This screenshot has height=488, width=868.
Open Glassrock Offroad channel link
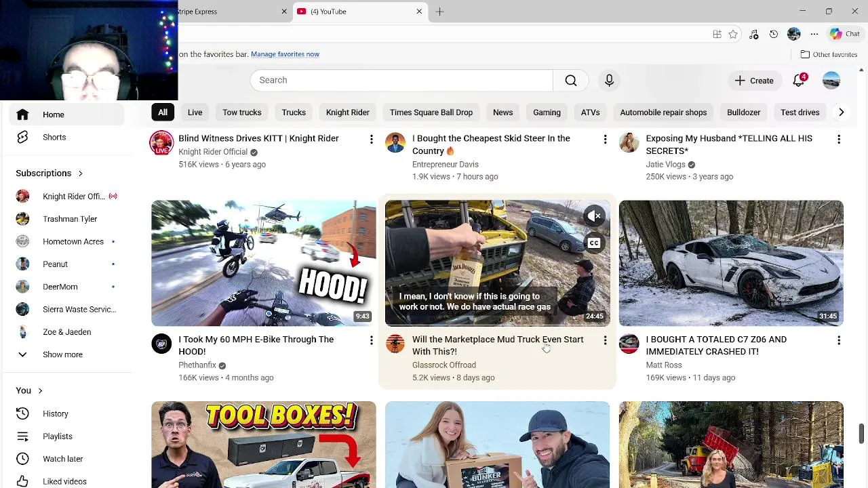coord(444,365)
